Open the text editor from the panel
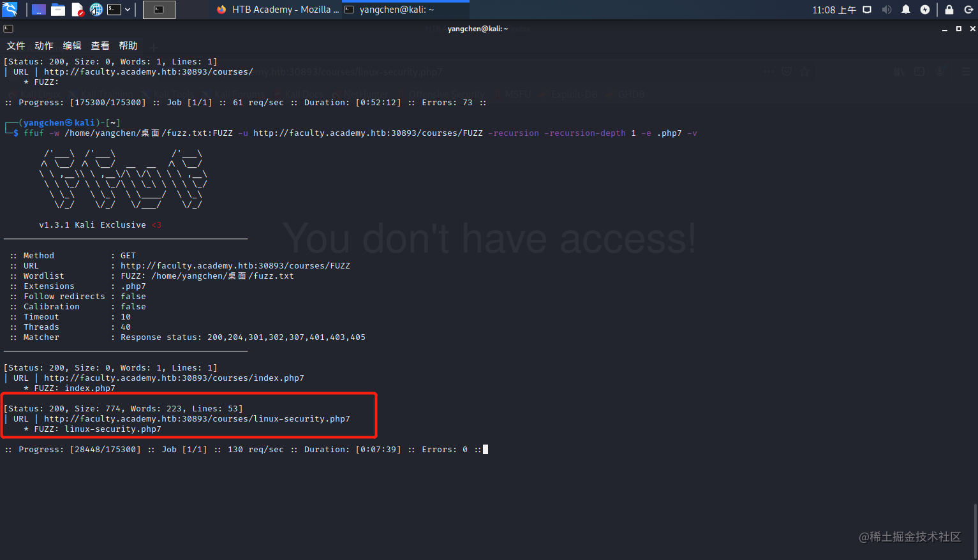Viewport: 978px width, 560px height. (77, 10)
